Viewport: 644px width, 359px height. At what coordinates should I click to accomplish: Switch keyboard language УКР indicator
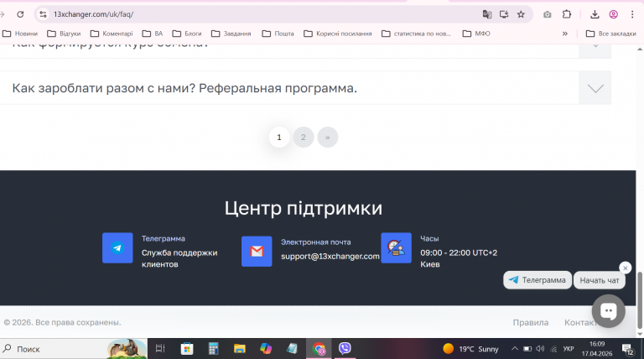point(569,349)
